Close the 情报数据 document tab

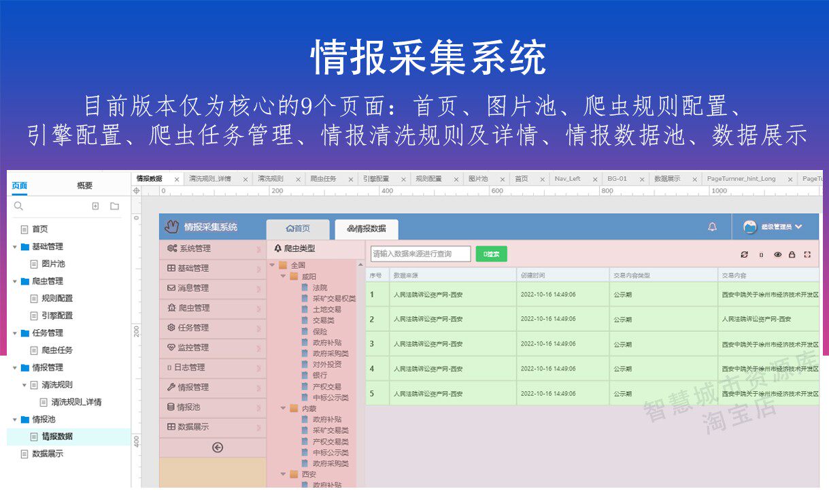pyautogui.click(x=177, y=180)
